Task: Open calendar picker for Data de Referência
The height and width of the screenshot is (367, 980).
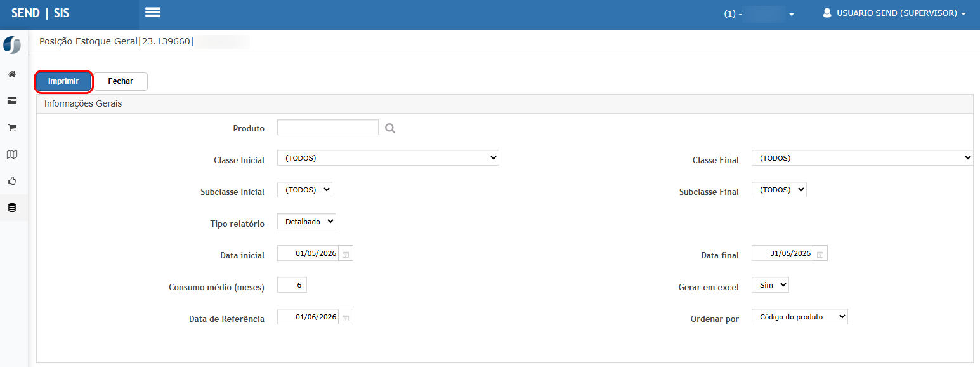Action: [x=346, y=317]
